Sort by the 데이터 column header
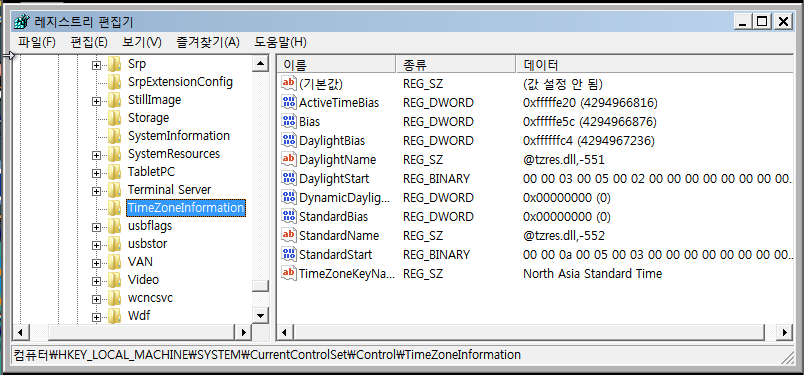 (x=654, y=65)
